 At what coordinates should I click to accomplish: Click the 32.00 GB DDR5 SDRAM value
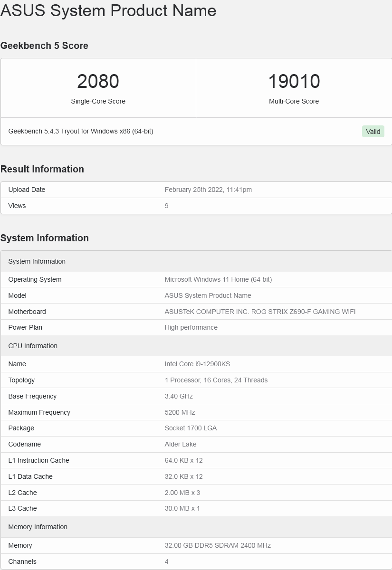218,545
